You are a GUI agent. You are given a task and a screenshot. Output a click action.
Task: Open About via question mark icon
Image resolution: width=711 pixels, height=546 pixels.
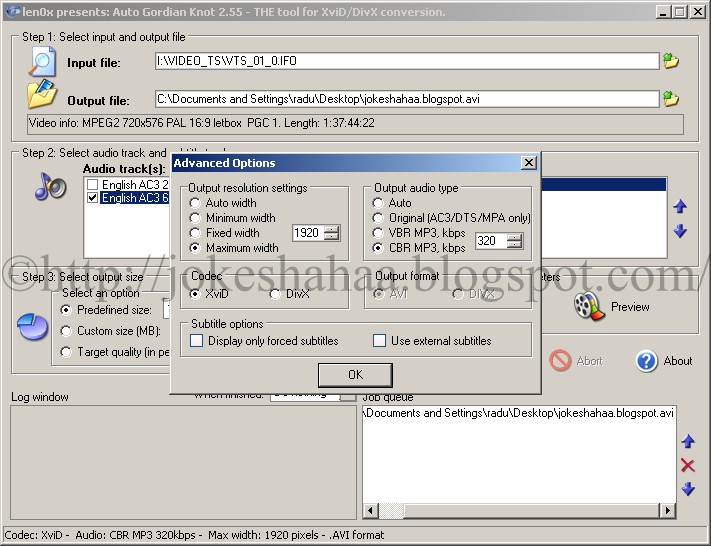point(647,361)
